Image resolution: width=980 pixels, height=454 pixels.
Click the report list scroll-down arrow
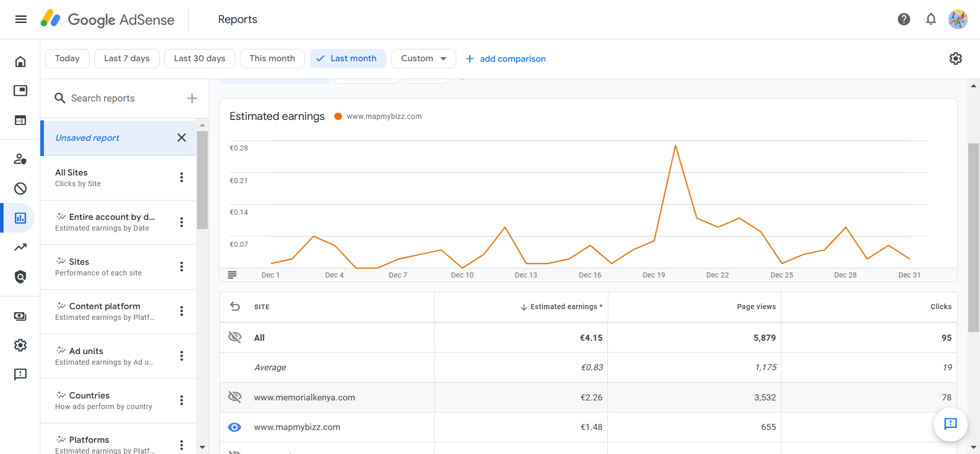click(203, 447)
